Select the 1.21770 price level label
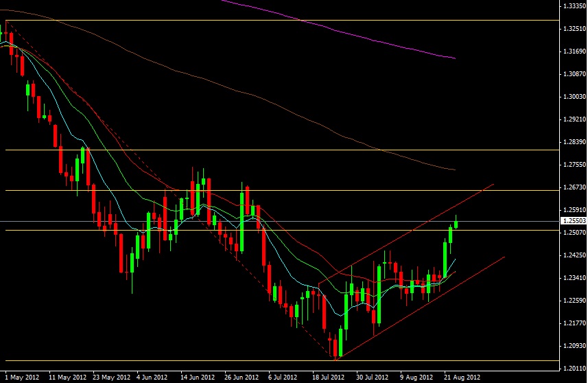Screen dimensions: 588x383 point(574,323)
